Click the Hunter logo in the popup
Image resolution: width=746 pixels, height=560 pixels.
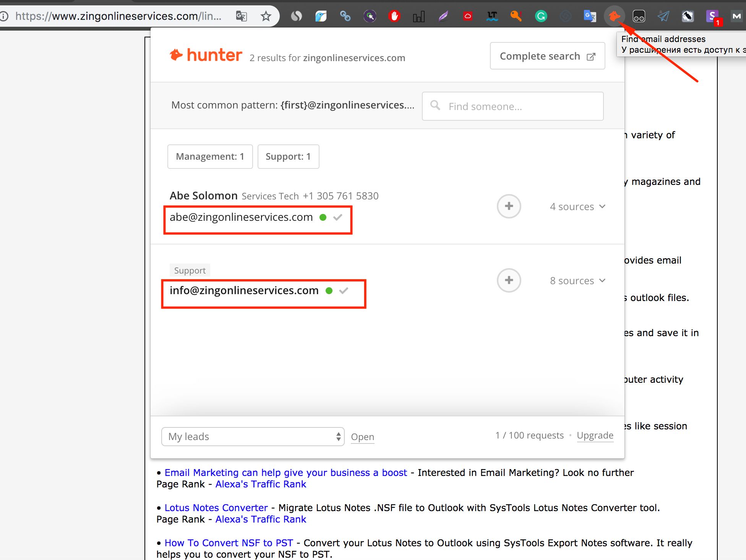(206, 55)
